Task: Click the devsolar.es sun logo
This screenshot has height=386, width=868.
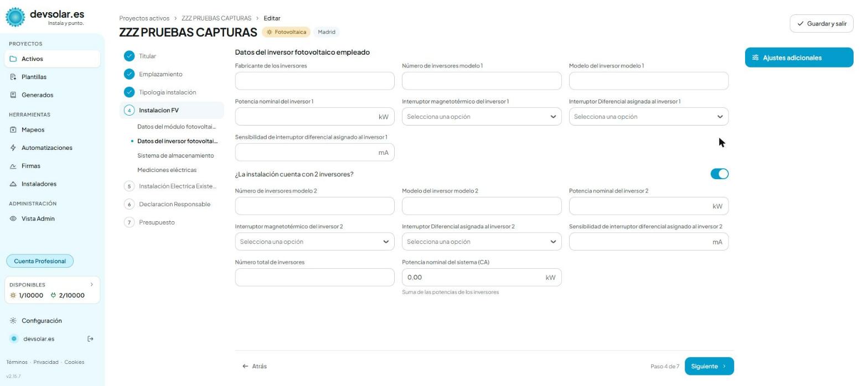Action: coord(15,17)
